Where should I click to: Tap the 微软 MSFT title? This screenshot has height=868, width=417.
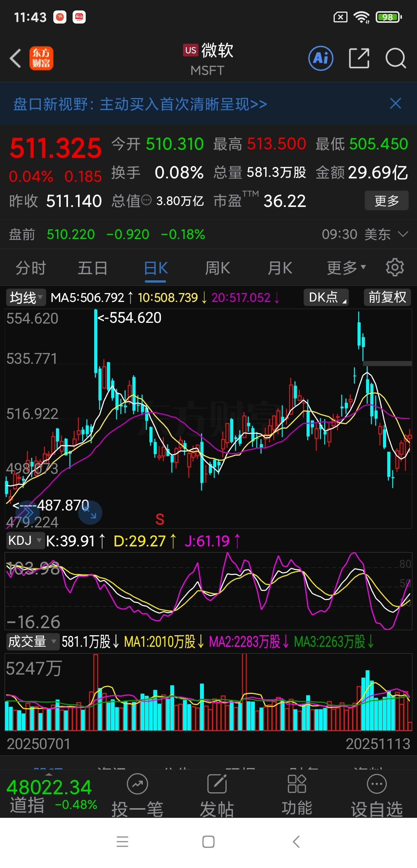pos(208,59)
